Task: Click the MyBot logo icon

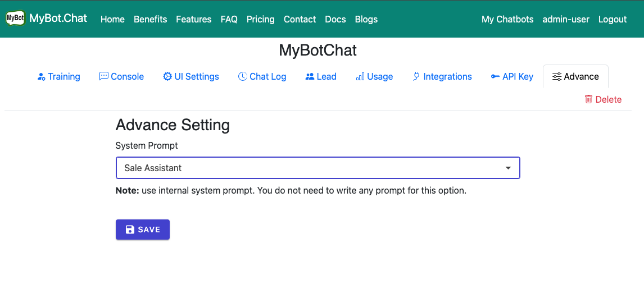Action: click(x=15, y=19)
